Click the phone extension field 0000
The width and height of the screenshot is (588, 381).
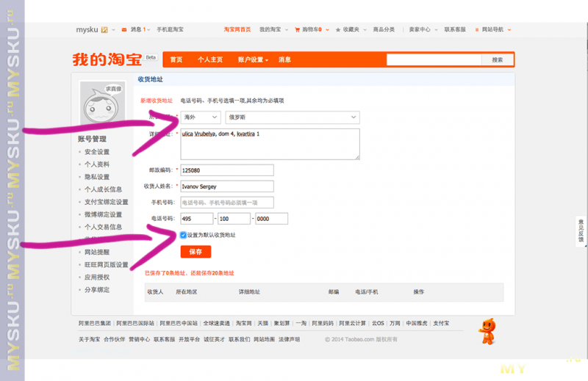click(271, 219)
